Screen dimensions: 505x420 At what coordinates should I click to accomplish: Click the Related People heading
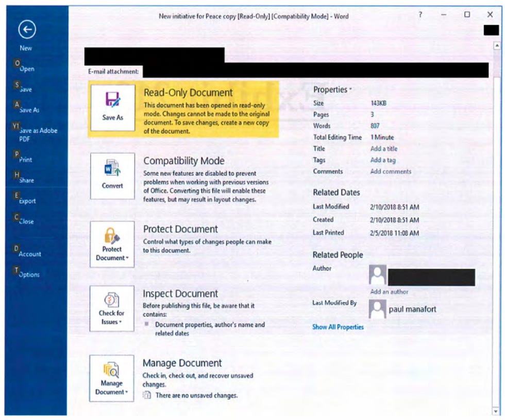tap(338, 255)
